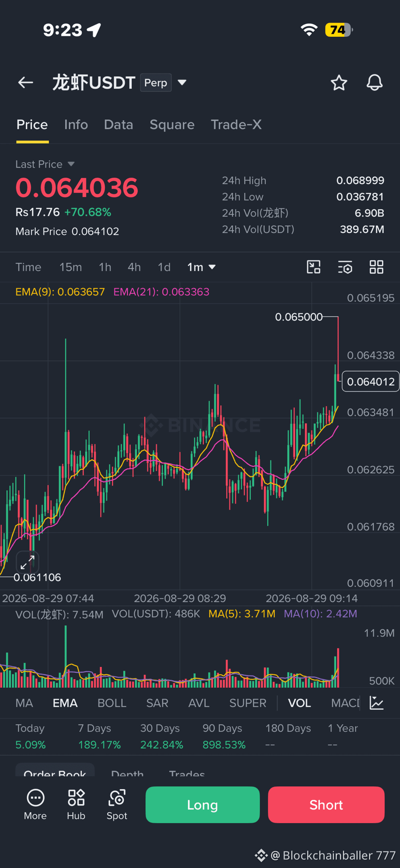Open the Last Price type dropdown
The image size is (400, 868).
pyautogui.click(x=71, y=164)
